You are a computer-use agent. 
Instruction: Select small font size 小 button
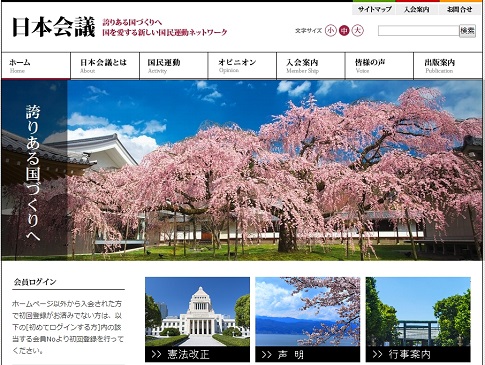[330, 31]
